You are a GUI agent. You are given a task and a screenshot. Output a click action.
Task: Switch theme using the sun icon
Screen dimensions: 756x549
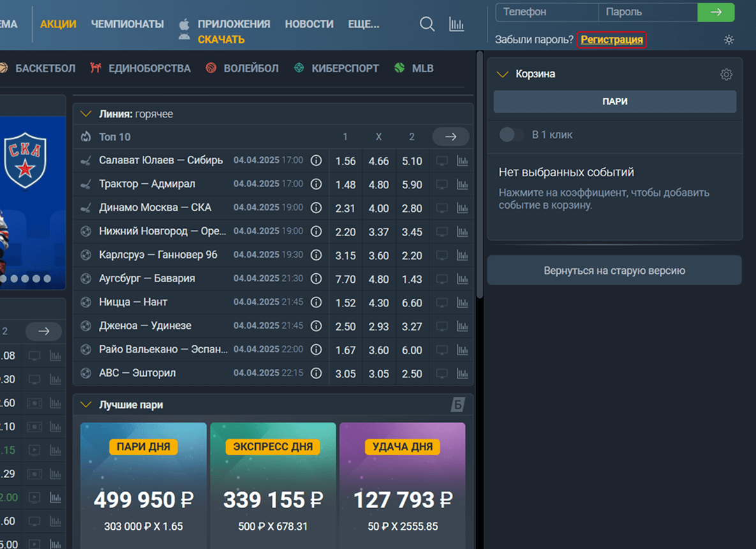[x=729, y=40]
